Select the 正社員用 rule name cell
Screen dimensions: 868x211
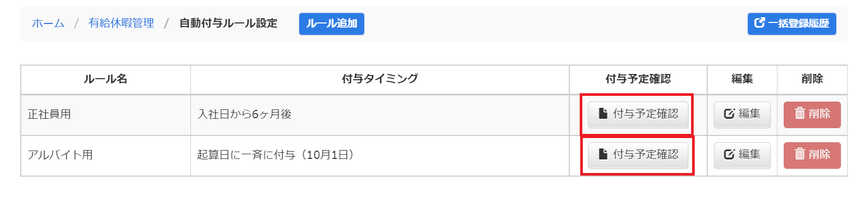pos(106,115)
